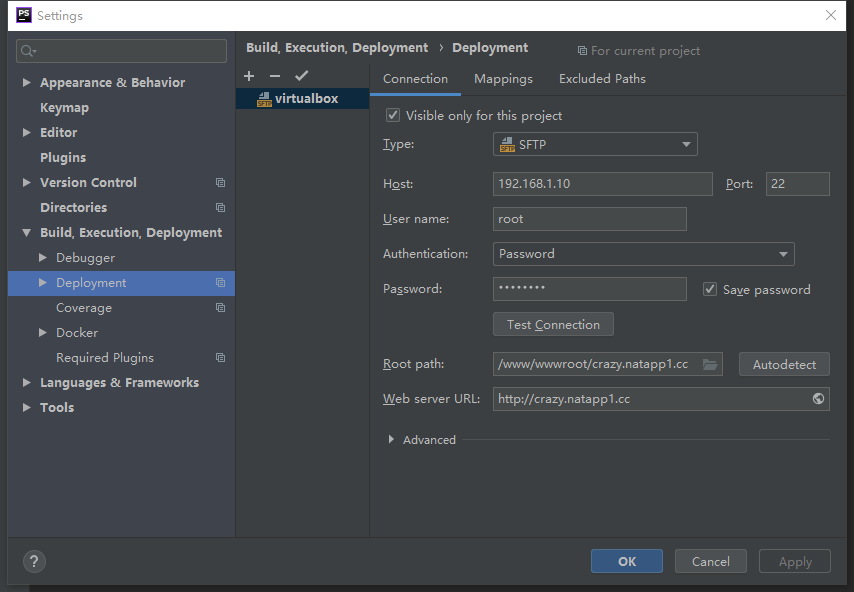Screen dimensions: 854x592
Task: Expand the Tools node arrow
Action: click(x=26, y=408)
